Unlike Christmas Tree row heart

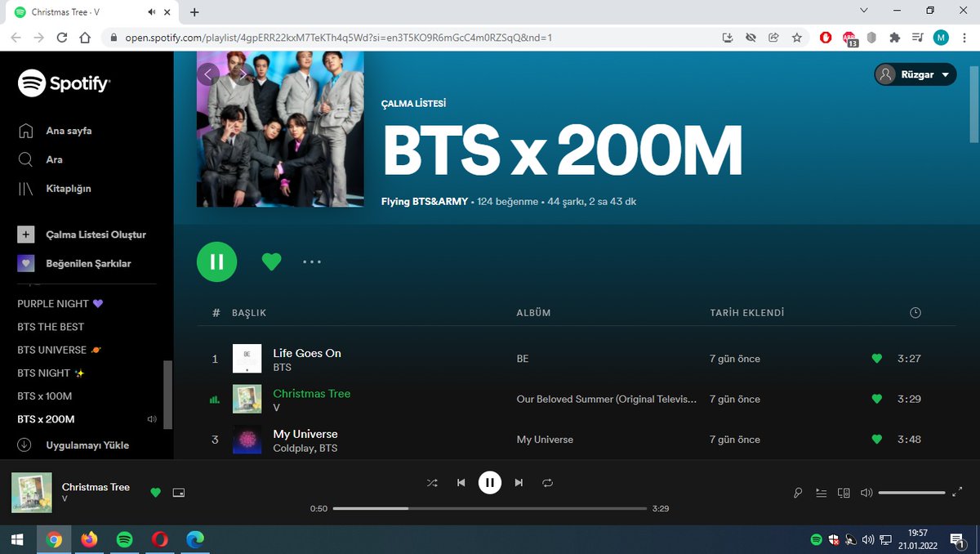tap(877, 399)
